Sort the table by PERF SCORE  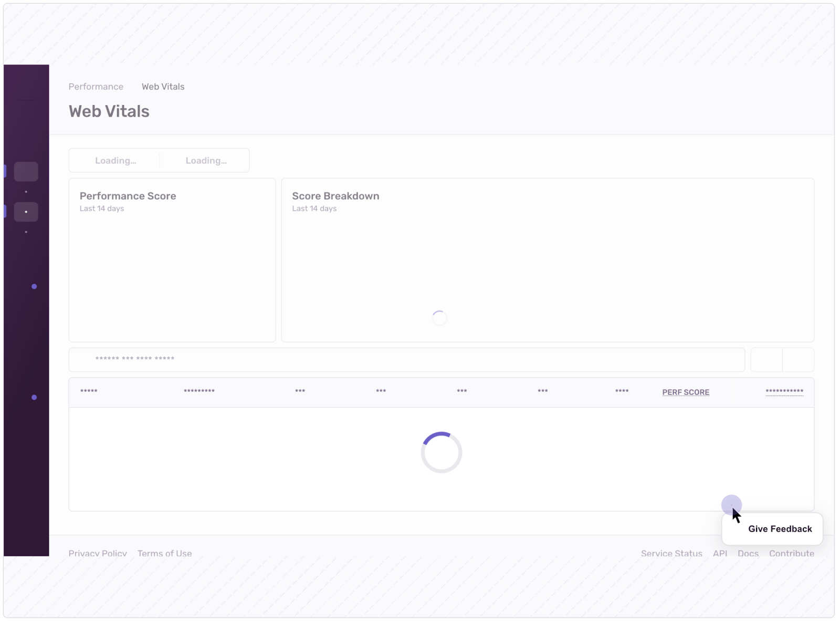click(686, 392)
